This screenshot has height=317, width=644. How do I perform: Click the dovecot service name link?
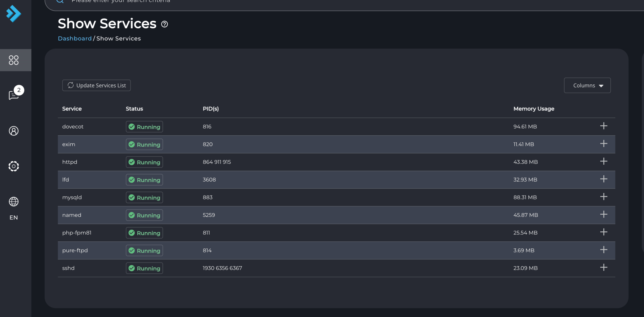(x=73, y=127)
